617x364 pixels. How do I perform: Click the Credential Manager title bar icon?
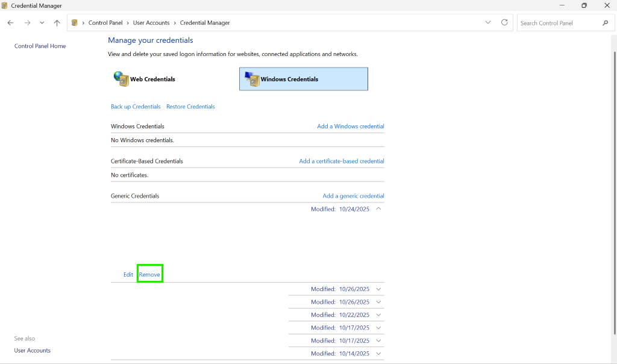pyautogui.click(x=4, y=5)
